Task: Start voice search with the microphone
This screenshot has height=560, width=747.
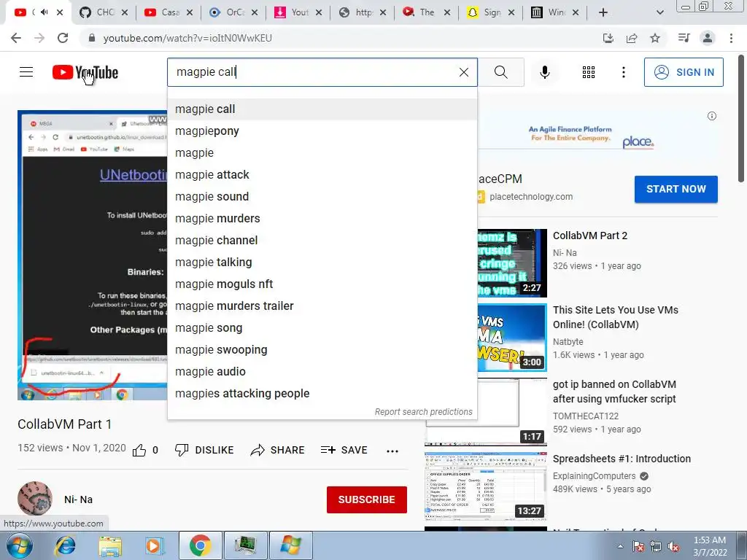Action: (x=544, y=72)
